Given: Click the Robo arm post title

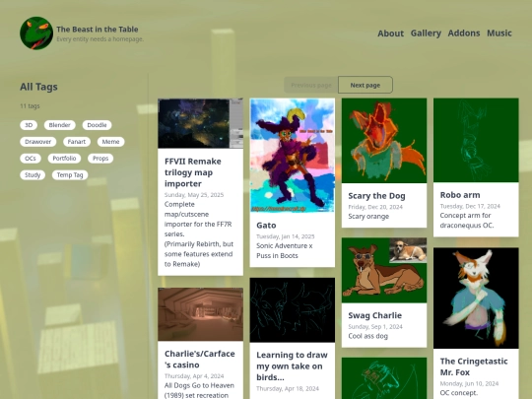Looking at the screenshot, I should (x=460, y=195).
